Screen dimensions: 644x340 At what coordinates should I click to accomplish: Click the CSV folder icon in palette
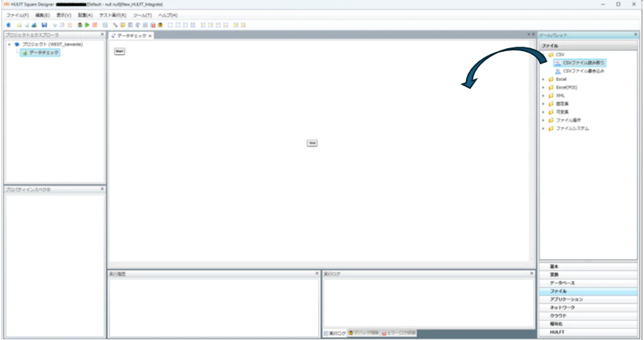tap(551, 55)
